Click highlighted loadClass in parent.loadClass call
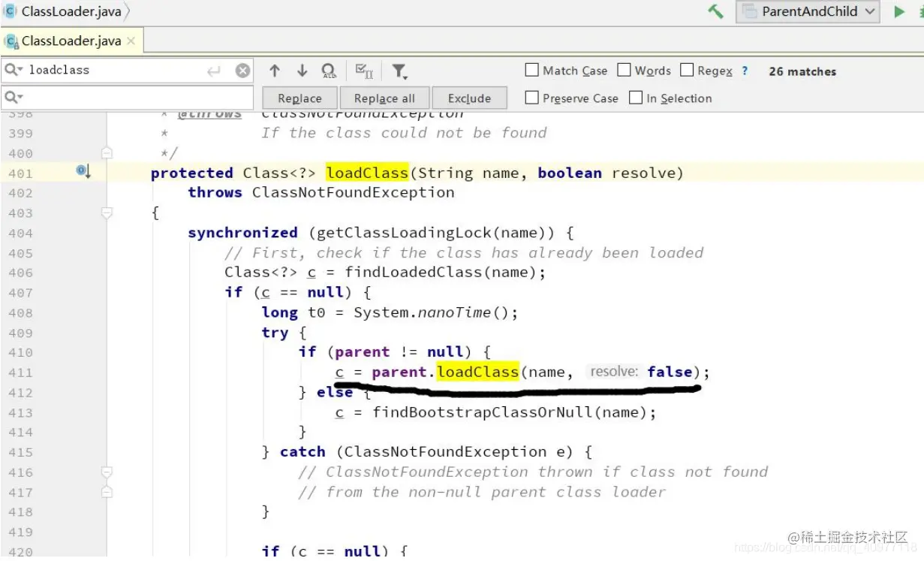The width and height of the screenshot is (924, 561). [478, 372]
